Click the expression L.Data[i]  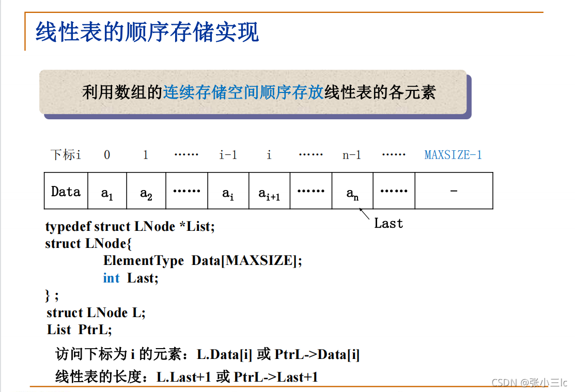pyautogui.click(x=224, y=355)
